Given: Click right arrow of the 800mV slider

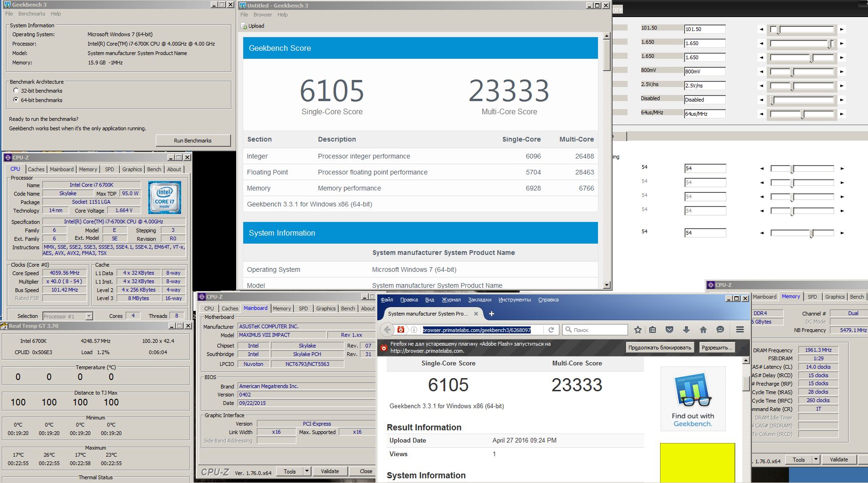Looking at the screenshot, I should [x=842, y=71].
